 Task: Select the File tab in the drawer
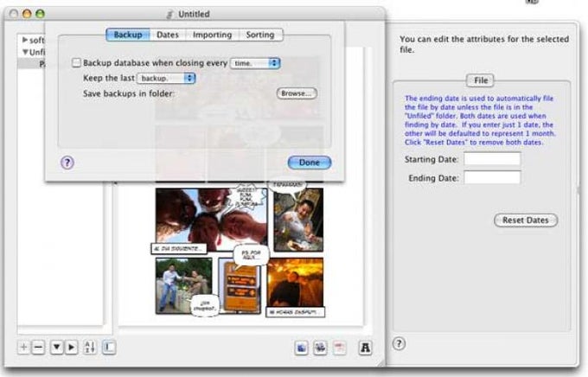coord(481,80)
